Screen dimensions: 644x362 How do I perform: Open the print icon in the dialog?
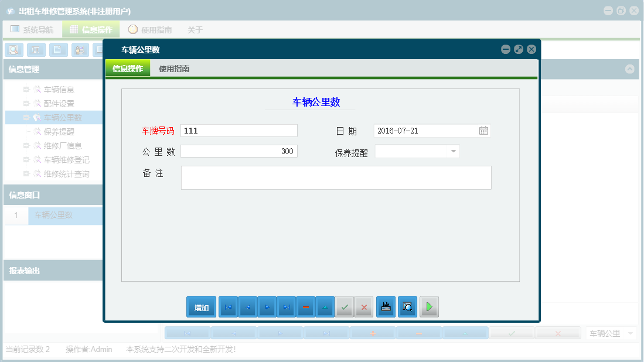386,306
